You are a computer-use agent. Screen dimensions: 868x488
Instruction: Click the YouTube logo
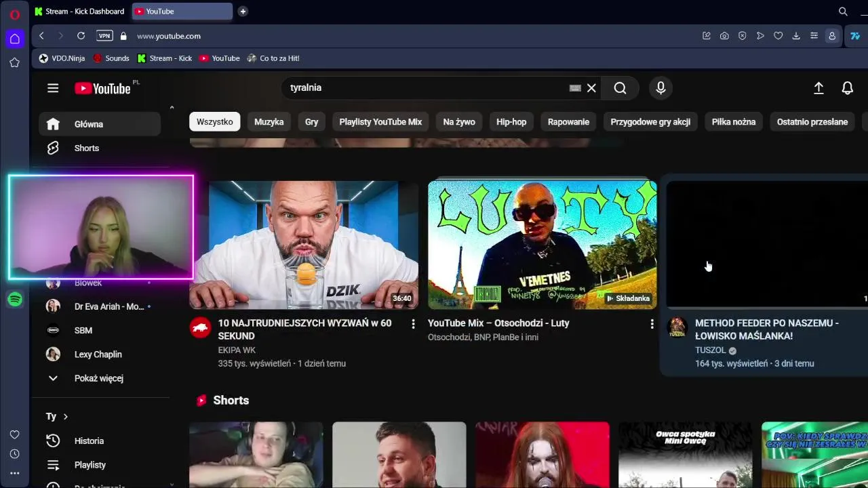(x=102, y=88)
